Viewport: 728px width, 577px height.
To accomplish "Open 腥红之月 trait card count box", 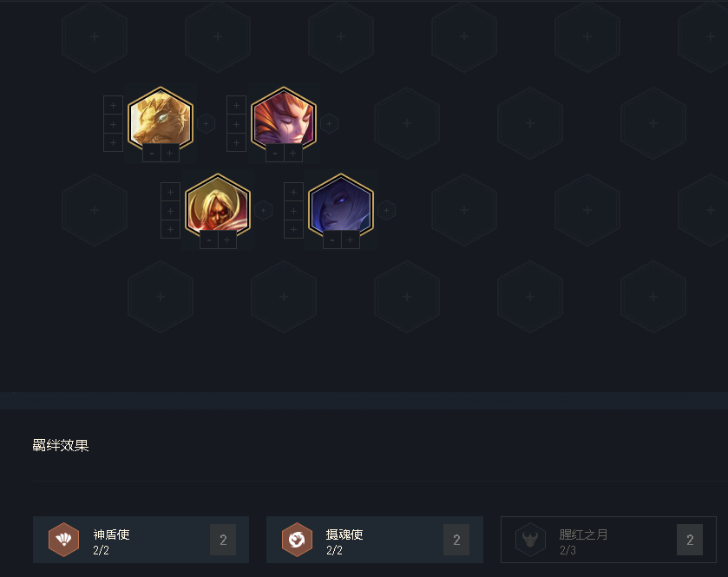I will coord(690,540).
